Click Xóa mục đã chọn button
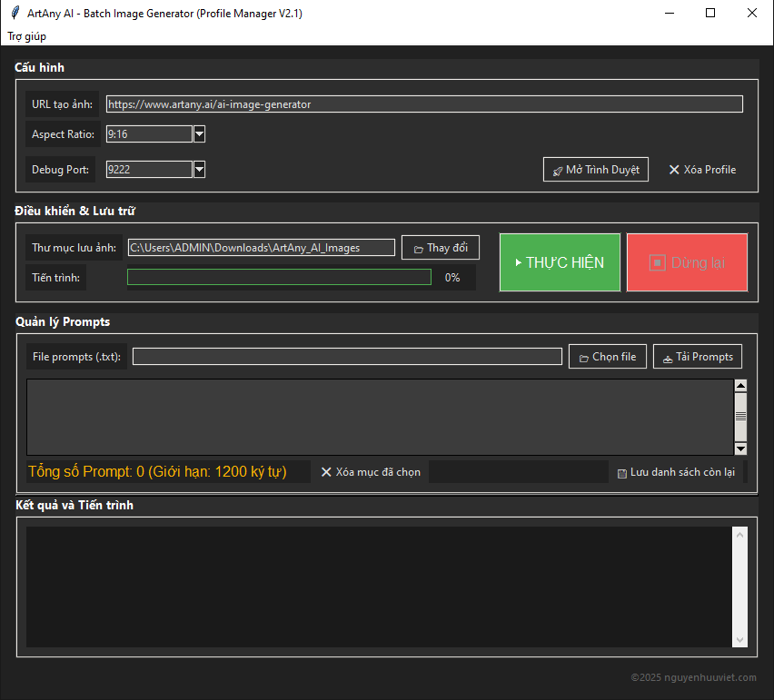Screen dimensions: 774x700 coord(371,472)
